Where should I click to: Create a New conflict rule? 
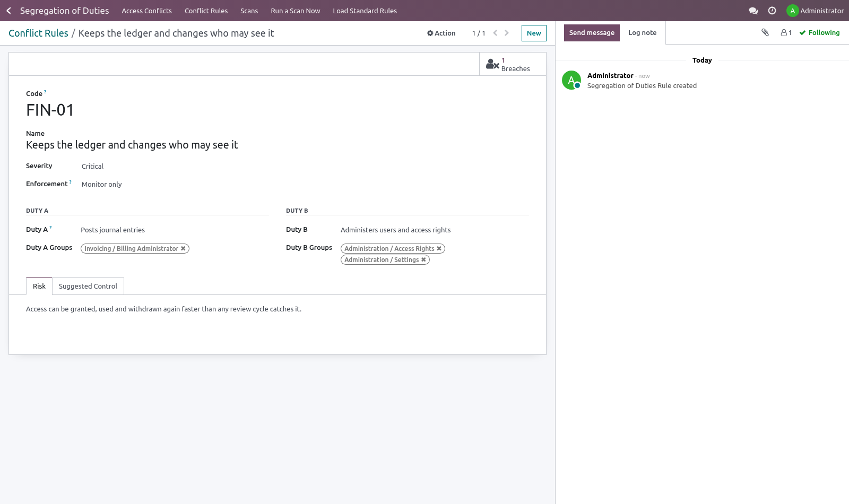pyautogui.click(x=534, y=33)
